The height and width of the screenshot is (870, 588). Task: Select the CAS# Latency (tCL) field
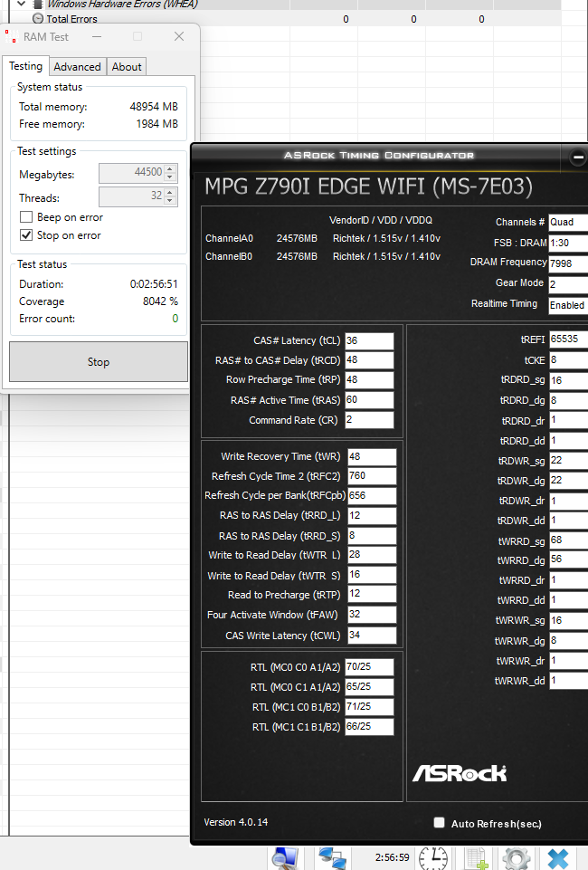click(369, 340)
